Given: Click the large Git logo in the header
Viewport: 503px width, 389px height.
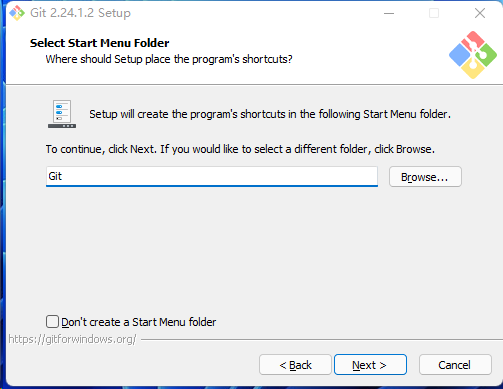Looking at the screenshot, I should click(x=473, y=55).
